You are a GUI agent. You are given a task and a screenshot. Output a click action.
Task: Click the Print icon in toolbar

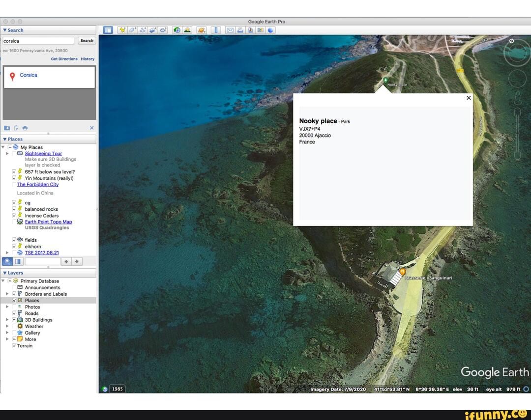point(240,30)
